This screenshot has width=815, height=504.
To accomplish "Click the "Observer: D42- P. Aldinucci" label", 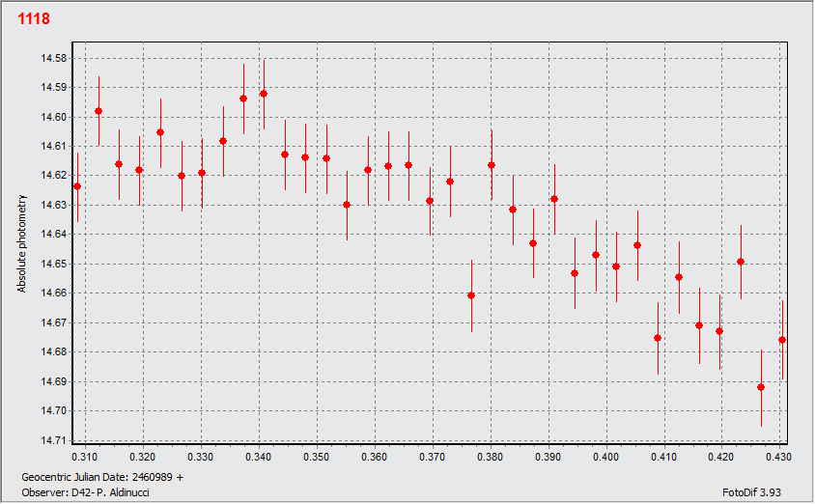I will pos(84,491).
